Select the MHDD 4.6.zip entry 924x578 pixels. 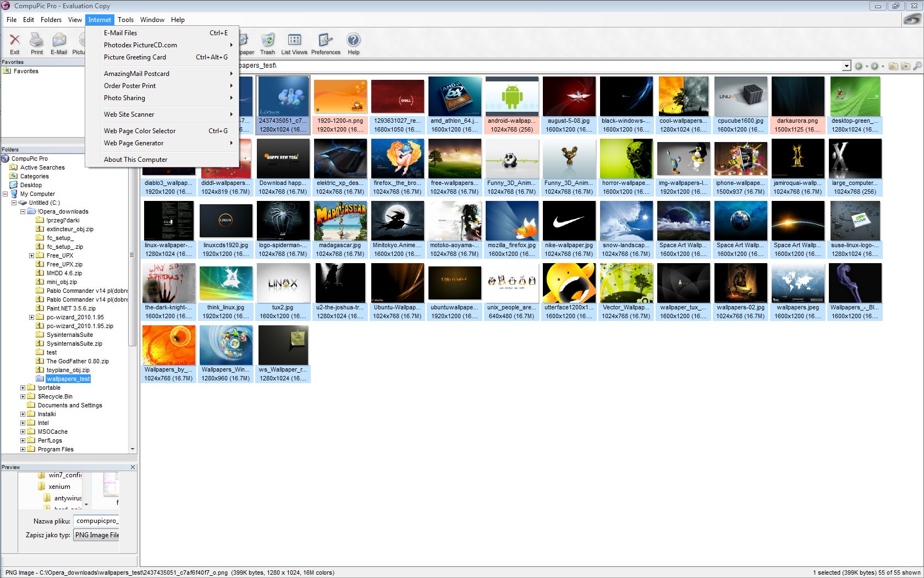(64, 273)
